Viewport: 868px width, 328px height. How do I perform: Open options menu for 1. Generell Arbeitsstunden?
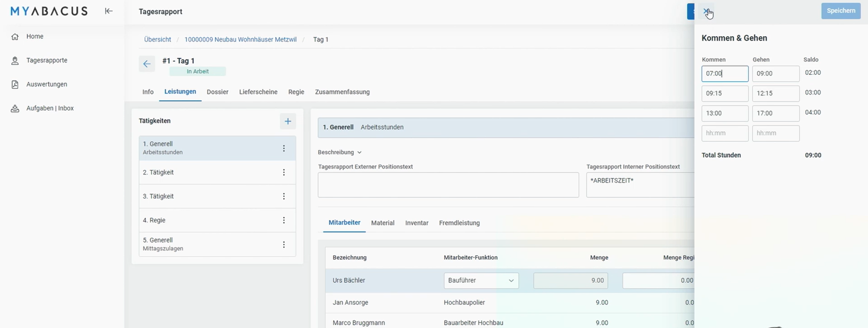(x=284, y=148)
